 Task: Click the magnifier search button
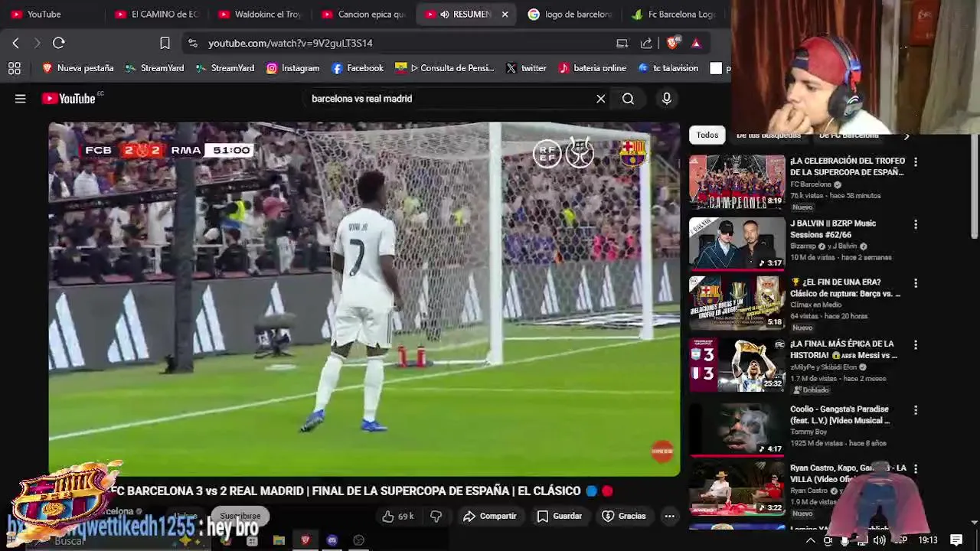[x=628, y=99]
